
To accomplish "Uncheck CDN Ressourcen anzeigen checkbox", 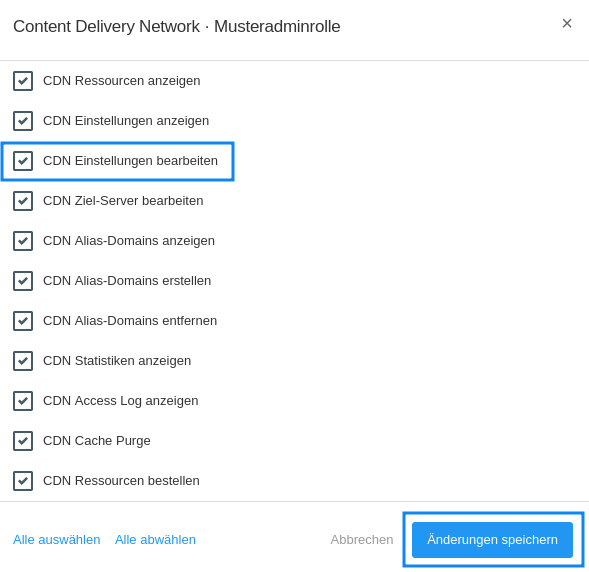I will point(23,81).
